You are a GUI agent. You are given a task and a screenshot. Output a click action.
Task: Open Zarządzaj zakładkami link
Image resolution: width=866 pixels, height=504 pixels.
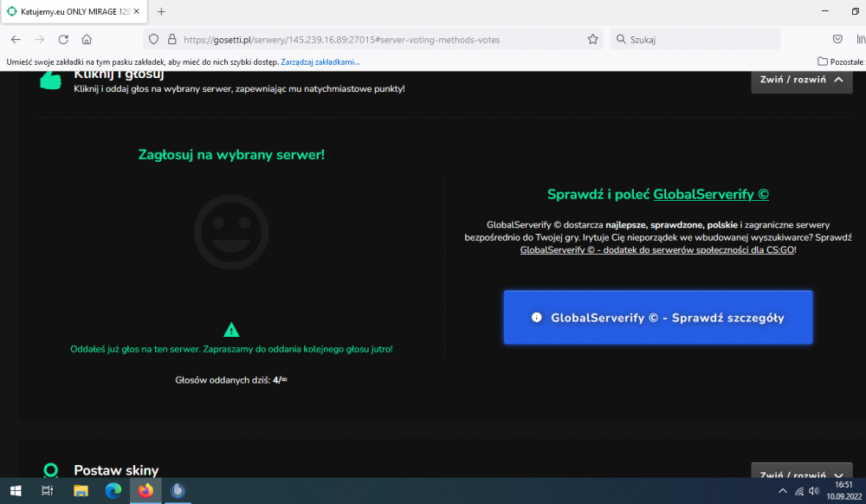click(x=320, y=61)
